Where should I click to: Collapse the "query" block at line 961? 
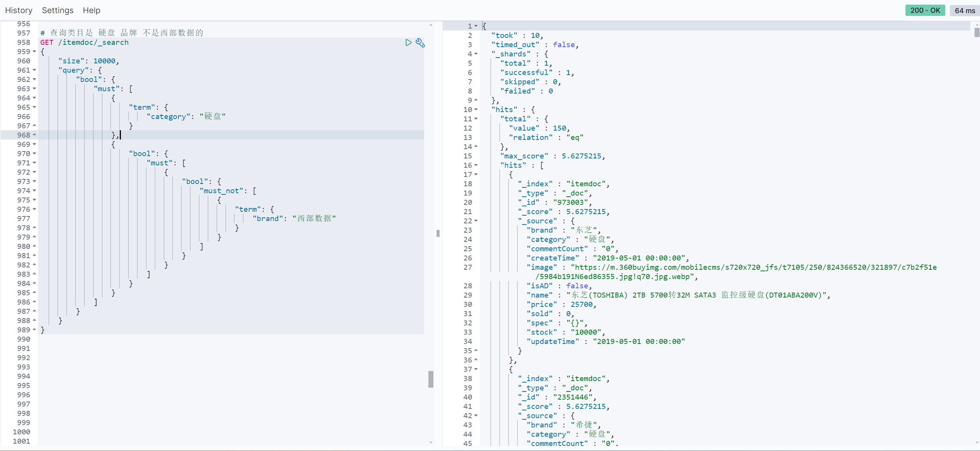(x=34, y=70)
